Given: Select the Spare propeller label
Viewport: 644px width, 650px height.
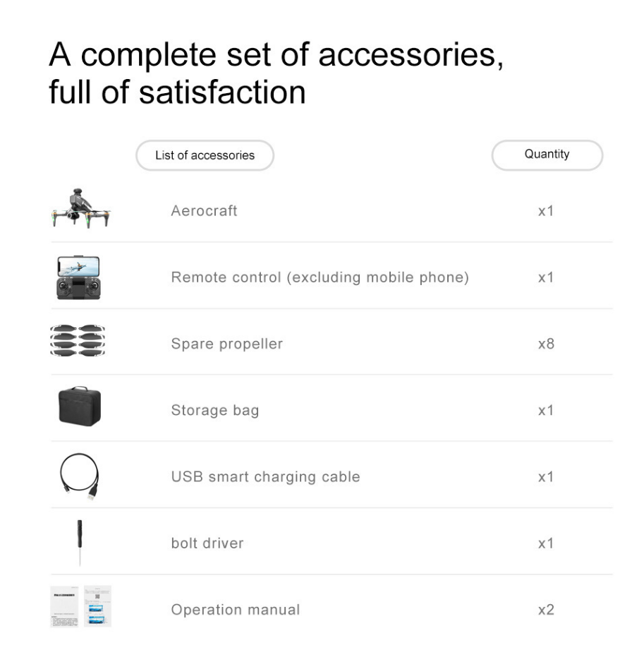Looking at the screenshot, I should (x=226, y=344).
